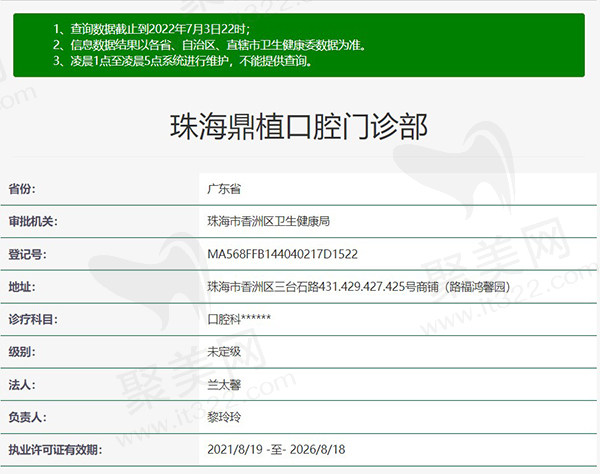Select validity dates 2021/8/19 -至- 2026/8/18

(276, 450)
